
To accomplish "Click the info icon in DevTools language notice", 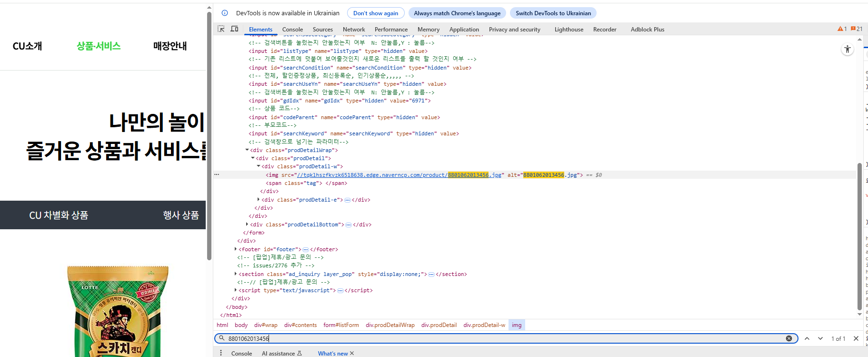I will pos(225,13).
